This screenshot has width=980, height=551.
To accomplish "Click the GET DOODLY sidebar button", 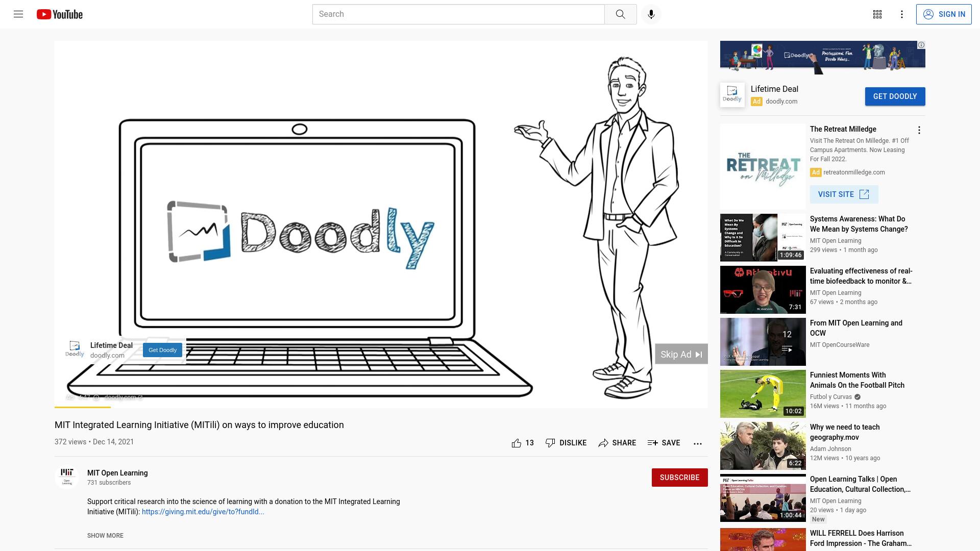I will click(x=895, y=96).
